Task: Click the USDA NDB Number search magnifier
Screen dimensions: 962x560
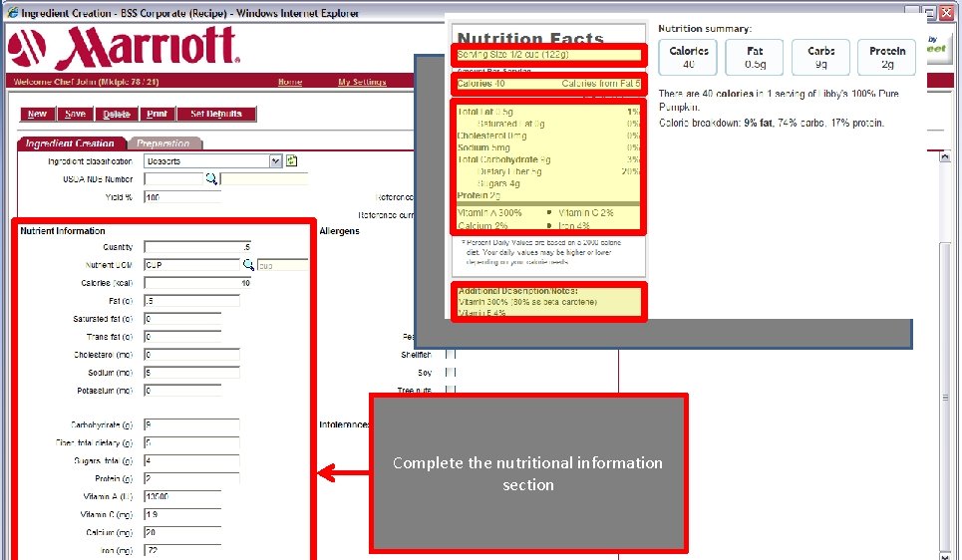Action: point(211,178)
